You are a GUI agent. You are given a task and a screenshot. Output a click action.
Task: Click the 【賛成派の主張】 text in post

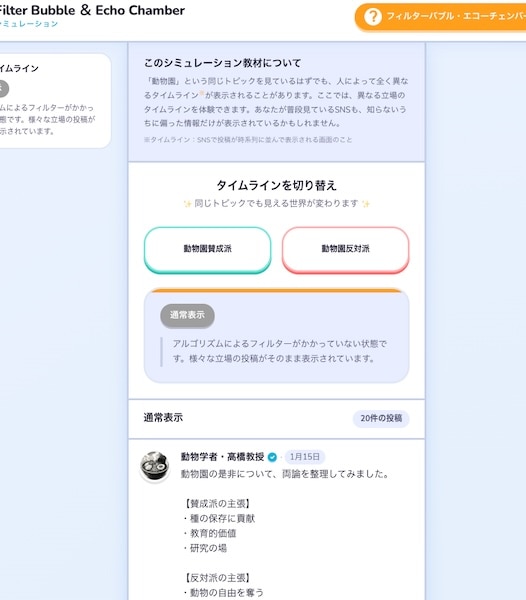pyautogui.click(x=217, y=504)
